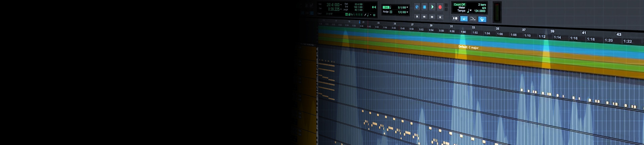Click bar 39 on the ruler
Viewport: 644px width, 145px height.
[552, 31]
